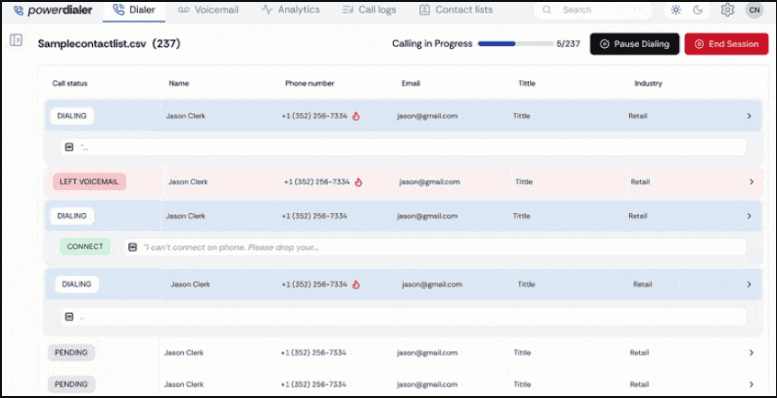
Task: Click the CONNECT status badge
Action: click(x=85, y=246)
